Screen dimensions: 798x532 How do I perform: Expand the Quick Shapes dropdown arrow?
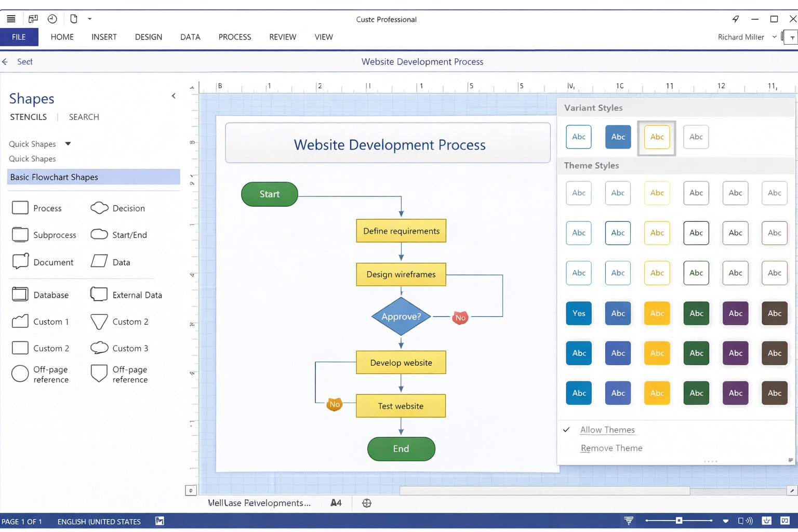pyautogui.click(x=68, y=144)
